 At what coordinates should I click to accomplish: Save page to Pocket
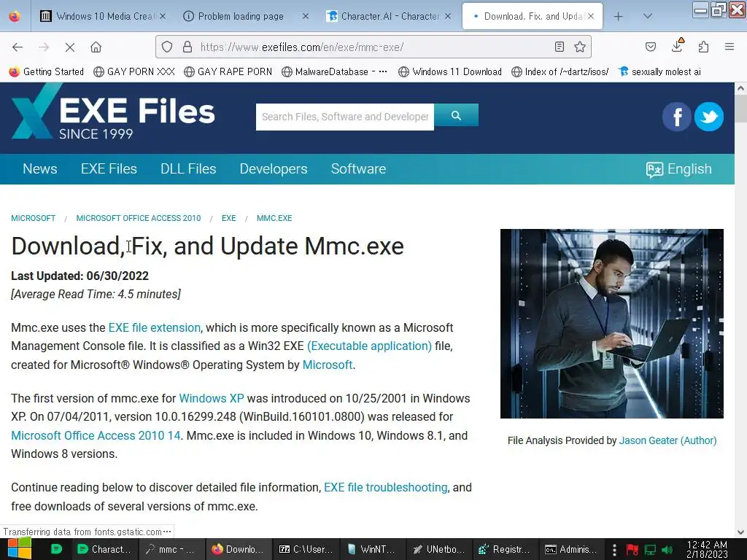pyautogui.click(x=650, y=47)
